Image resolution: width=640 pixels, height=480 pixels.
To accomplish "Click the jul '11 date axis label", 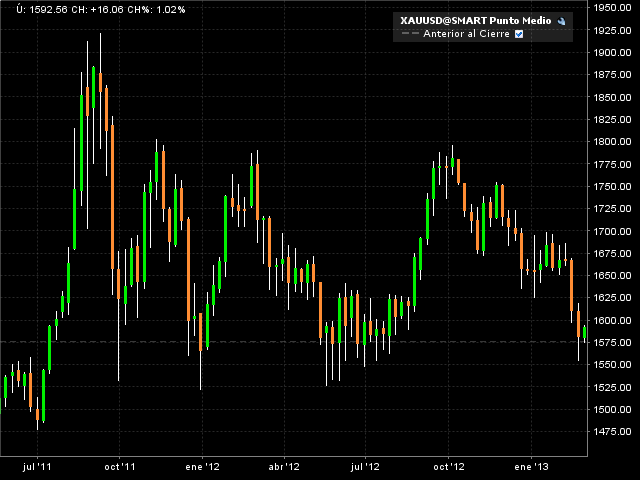I will (x=37, y=467).
